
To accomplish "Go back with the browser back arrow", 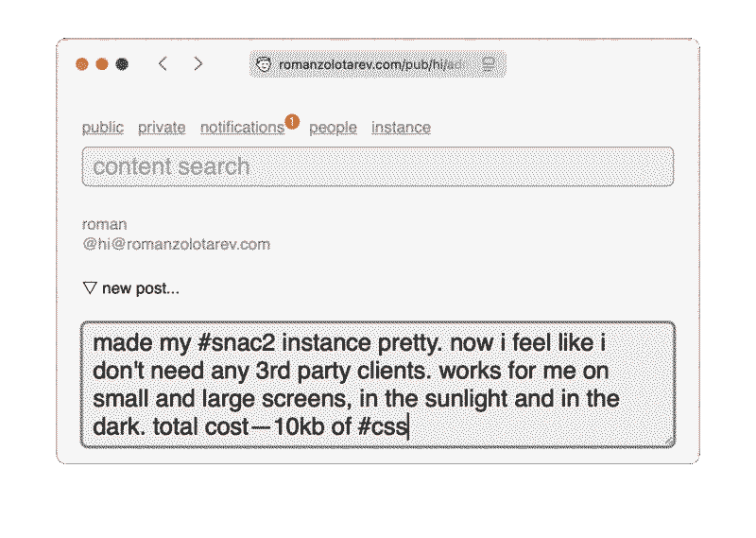I will [x=163, y=64].
